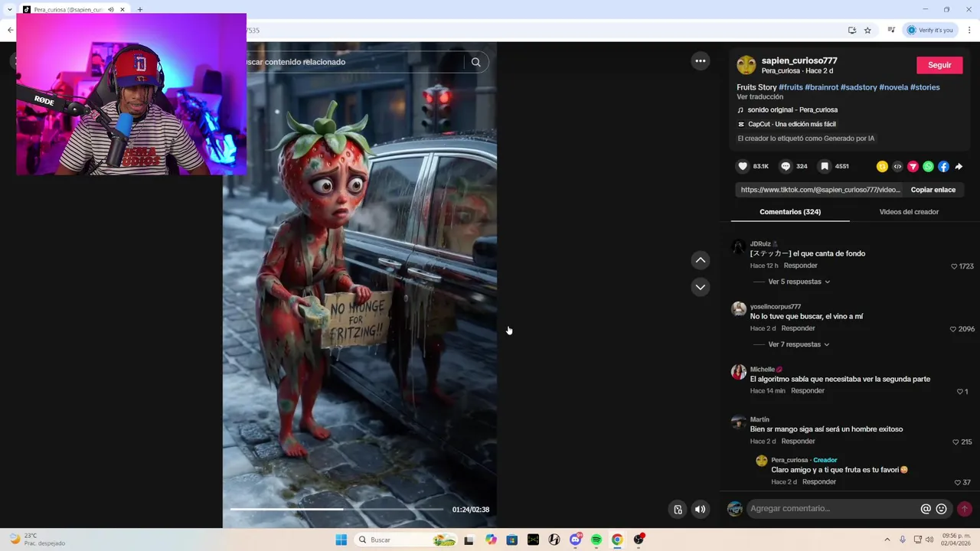Go to the next video with down arrow
This screenshot has height=551, width=980.
[x=701, y=287]
